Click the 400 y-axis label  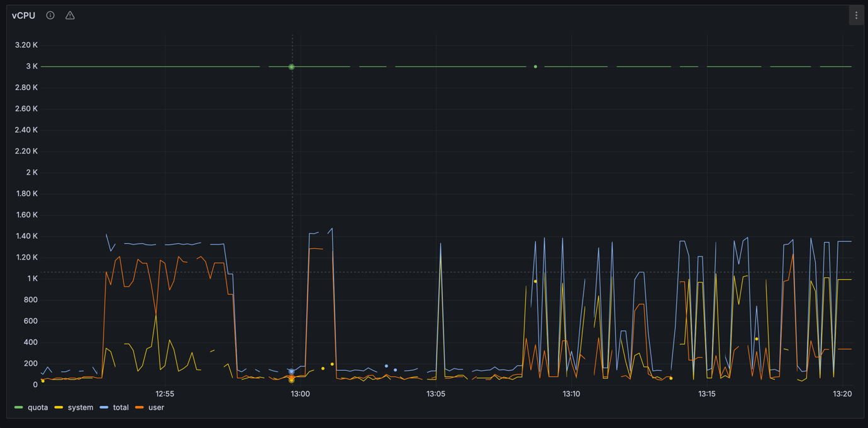coord(31,343)
